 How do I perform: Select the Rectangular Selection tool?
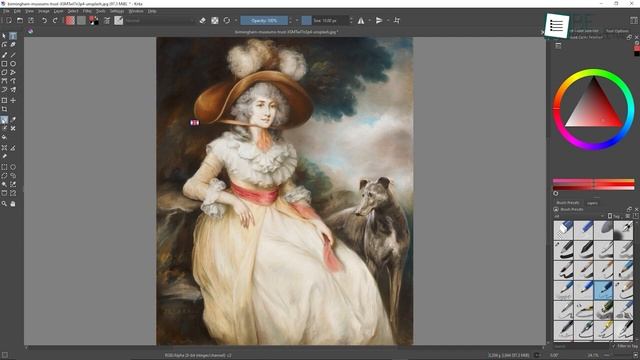tap(4, 167)
